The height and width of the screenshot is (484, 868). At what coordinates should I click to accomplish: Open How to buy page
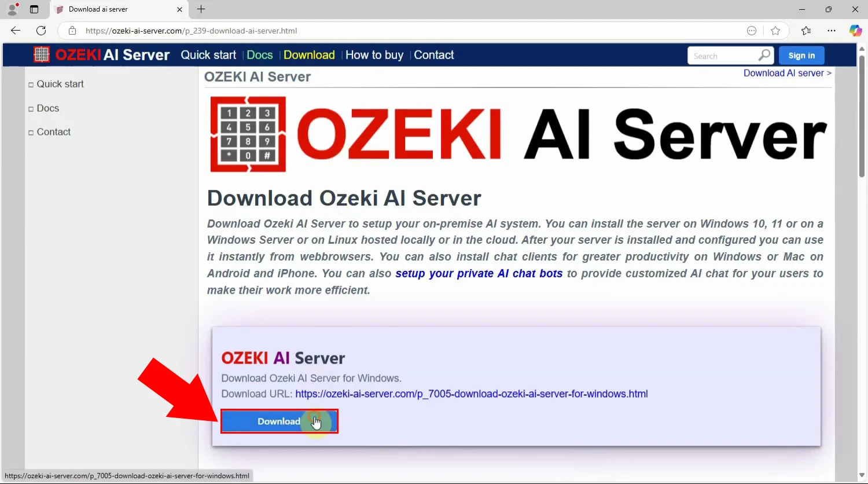[374, 55]
